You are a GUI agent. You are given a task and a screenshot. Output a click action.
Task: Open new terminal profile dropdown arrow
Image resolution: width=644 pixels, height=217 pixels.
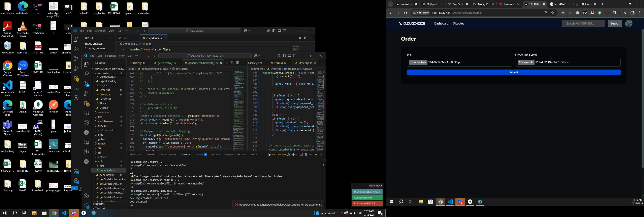[297, 155]
